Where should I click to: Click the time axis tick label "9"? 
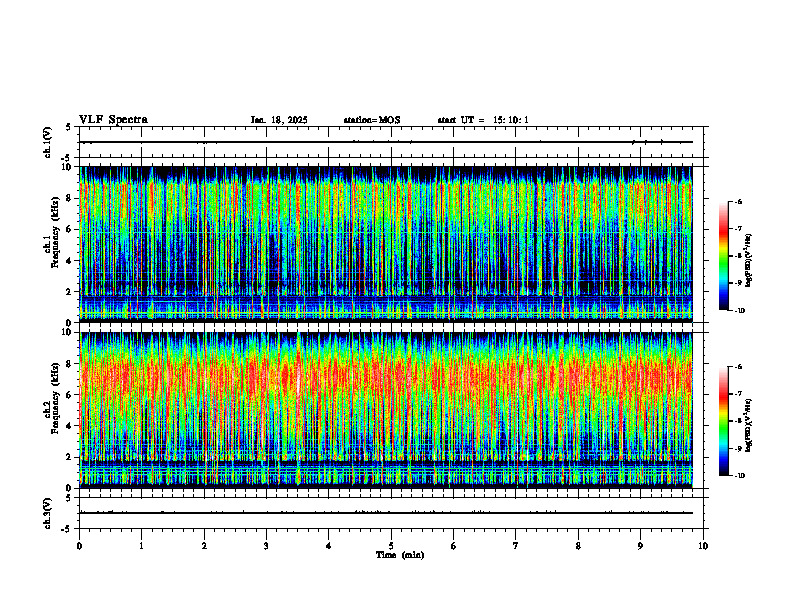[x=640, y=546]
